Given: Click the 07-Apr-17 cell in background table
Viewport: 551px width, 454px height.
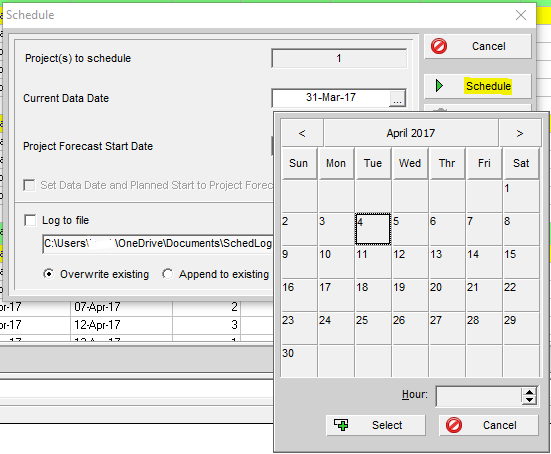Looking at the screenshot, I should (x=121, y=307).
